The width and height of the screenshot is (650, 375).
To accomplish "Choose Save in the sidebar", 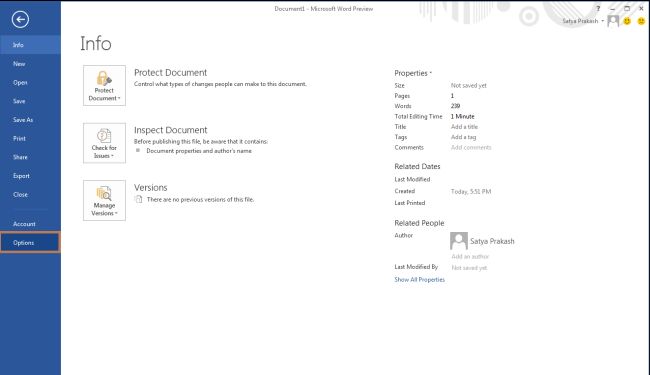I will pyautogui.click(x=30, y=101).
